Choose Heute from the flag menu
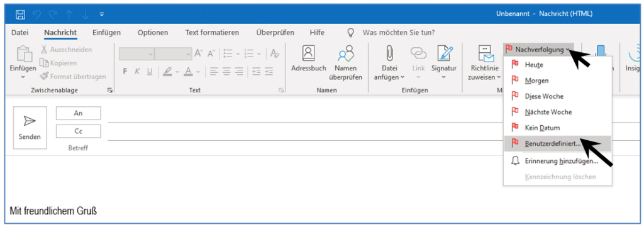Image resolution: width=644 pixels, height=227 pixels. click(557, 64)
